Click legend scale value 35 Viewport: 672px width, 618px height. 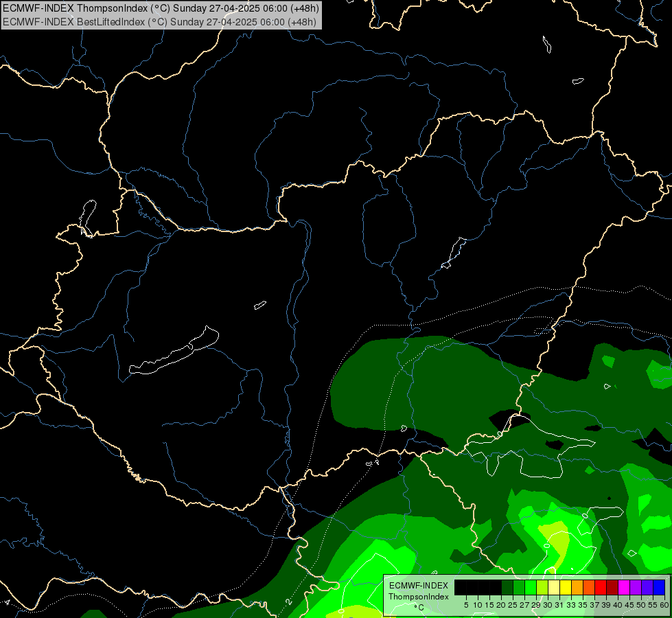[583, 605]
